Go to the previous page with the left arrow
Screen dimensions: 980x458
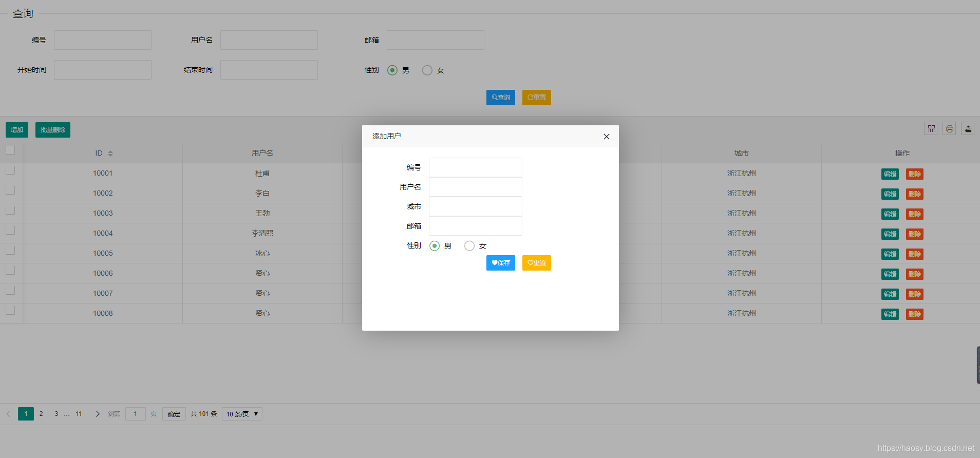click(8, 414)
